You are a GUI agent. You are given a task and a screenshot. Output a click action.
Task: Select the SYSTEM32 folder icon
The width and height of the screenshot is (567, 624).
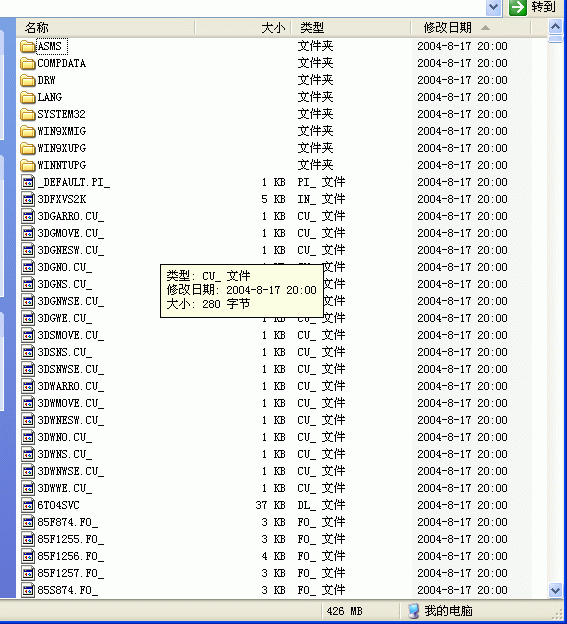pyautogui.click(x=27, y=114)
